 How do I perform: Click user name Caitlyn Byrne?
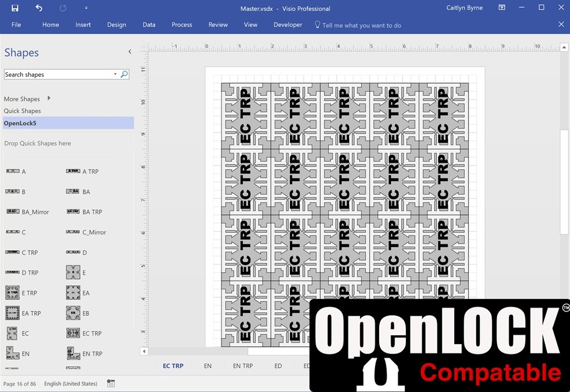[x=464, y=8]
